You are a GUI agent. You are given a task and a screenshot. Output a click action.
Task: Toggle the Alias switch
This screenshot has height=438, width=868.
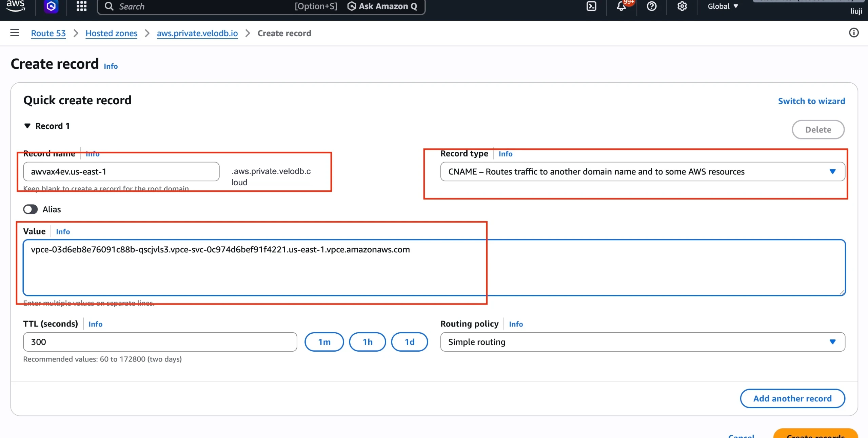coord(31,209)
